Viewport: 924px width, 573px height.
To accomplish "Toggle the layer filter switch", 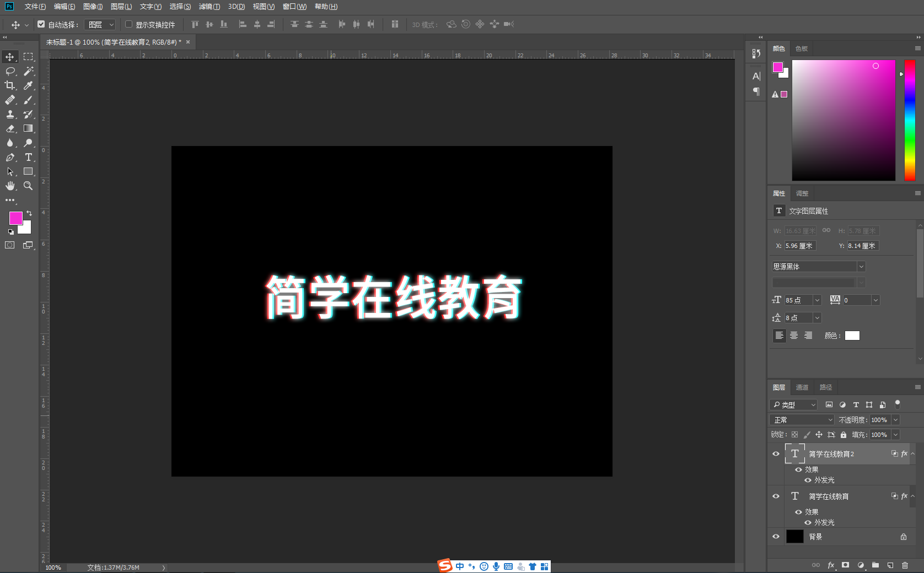I will coord(897,404).
